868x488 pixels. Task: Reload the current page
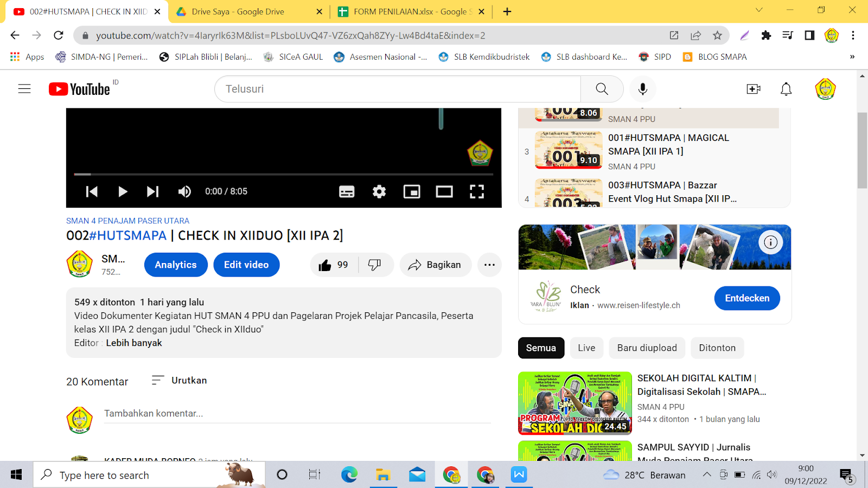coord(59,35)
